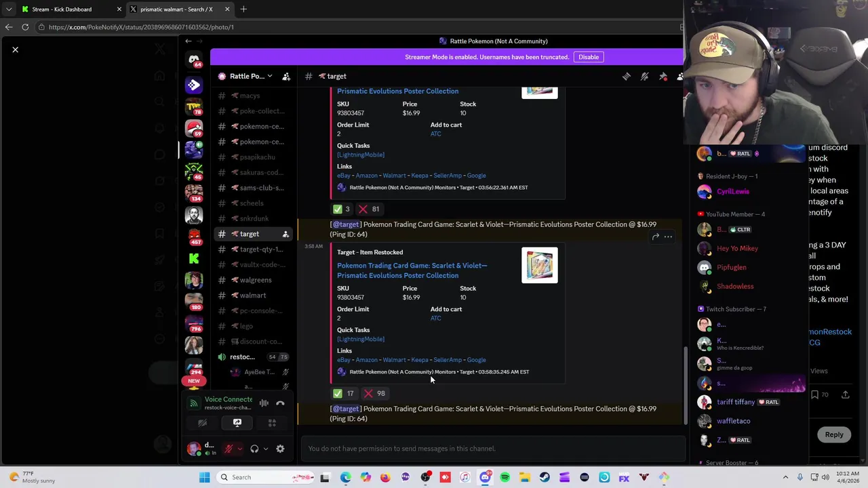This screenshot has height=488, width=868.
Task: Open More options on hovered message
Action: [x=668, y=237]
